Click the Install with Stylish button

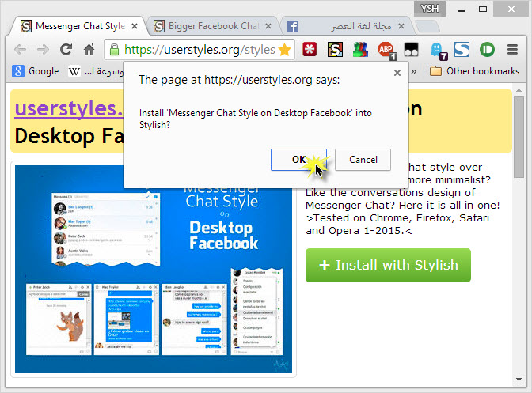tap(388, 265)
